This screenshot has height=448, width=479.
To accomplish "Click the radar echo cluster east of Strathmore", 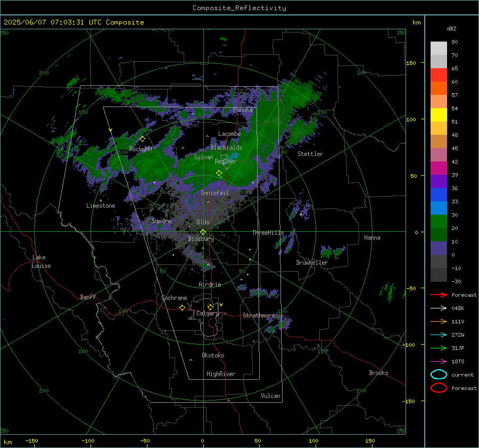I will point(278,324).
